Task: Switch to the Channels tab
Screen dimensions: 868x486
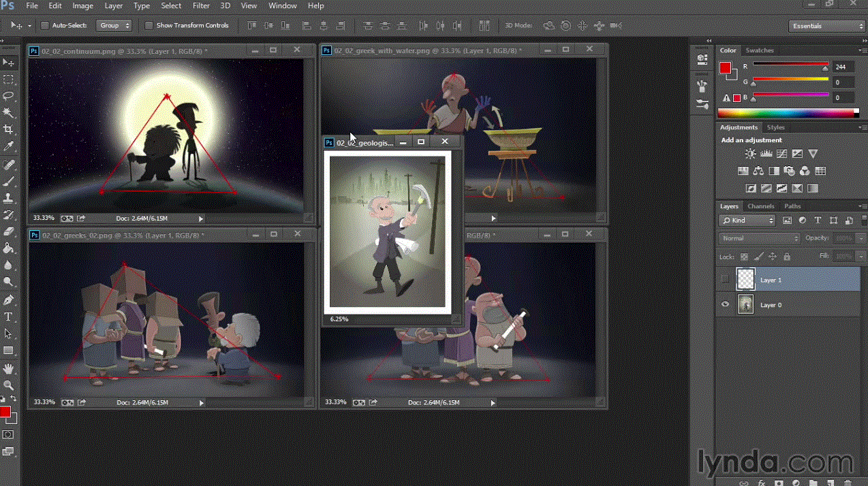Action: (760, 206)
